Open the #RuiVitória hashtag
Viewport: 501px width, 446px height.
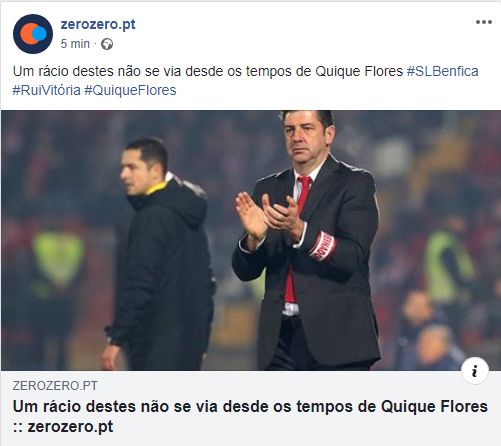pyautogui.click(x=46, y=90)
